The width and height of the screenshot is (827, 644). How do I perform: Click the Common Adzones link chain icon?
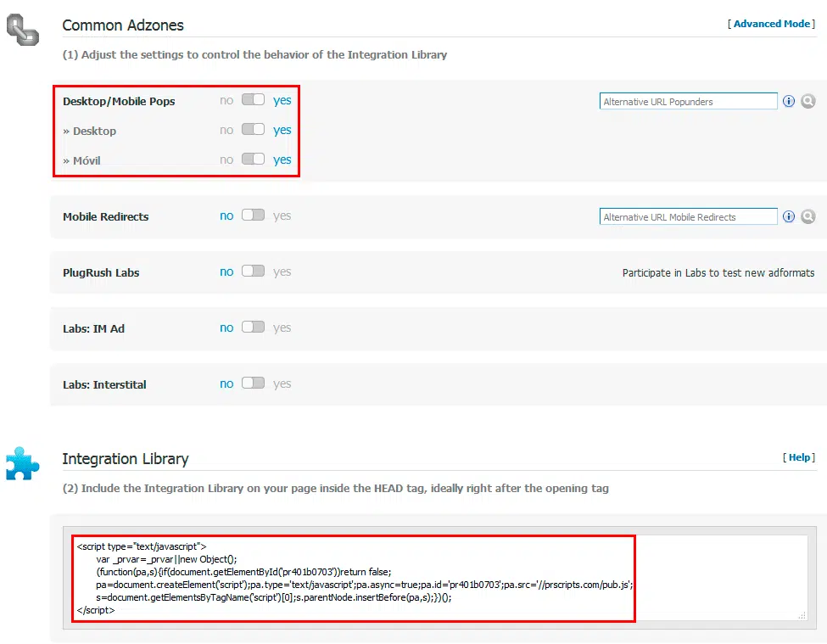(x=23, y=30)
